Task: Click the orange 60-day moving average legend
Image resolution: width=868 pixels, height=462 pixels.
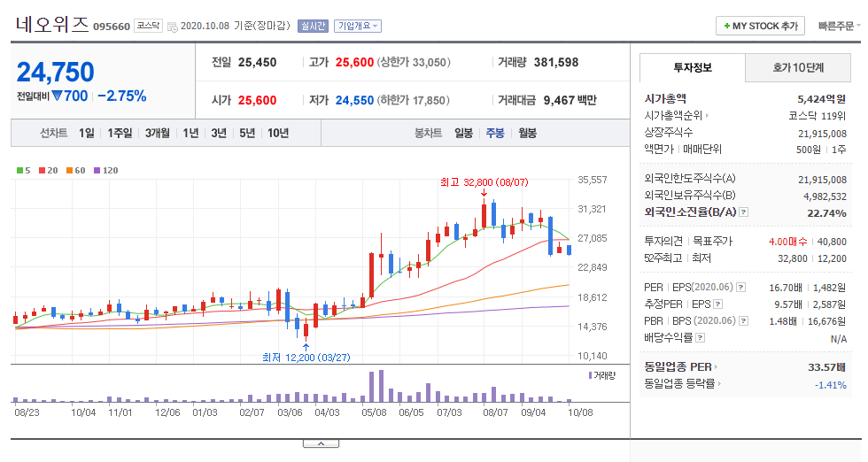Action: pyautogui.click(x=76, y=171)
